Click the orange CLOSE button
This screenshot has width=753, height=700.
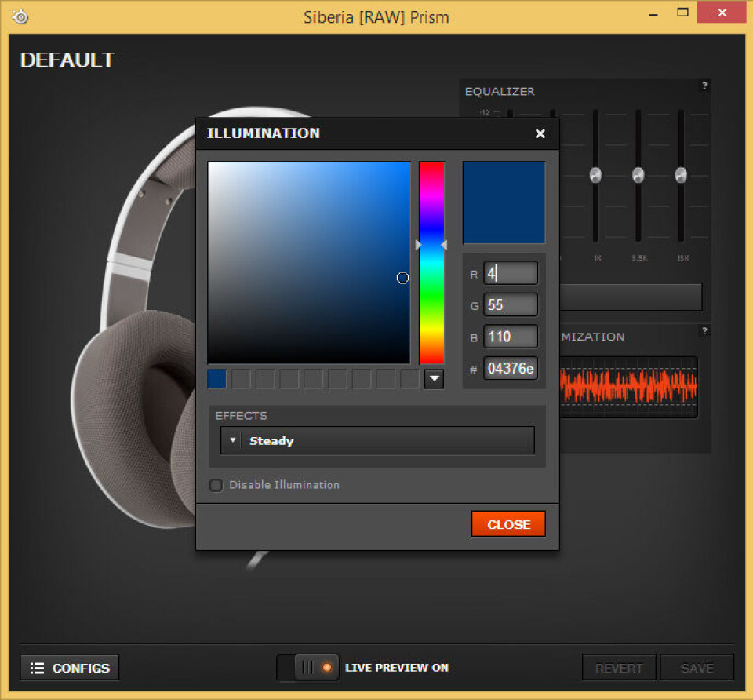(x=508, y=523)
